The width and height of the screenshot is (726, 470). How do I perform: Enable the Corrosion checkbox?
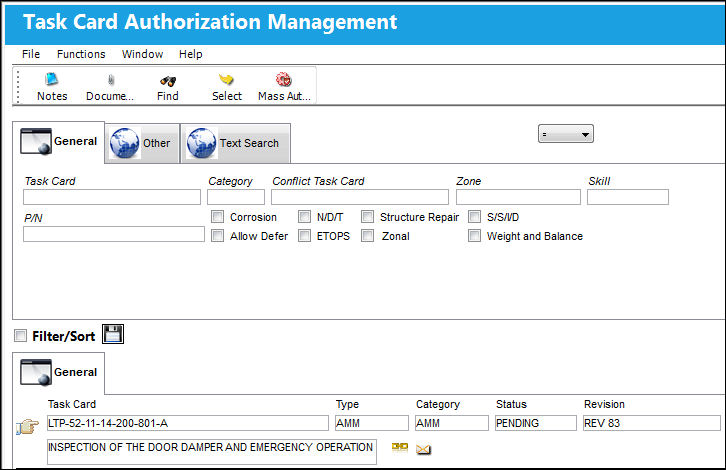[x=217, y=217]
